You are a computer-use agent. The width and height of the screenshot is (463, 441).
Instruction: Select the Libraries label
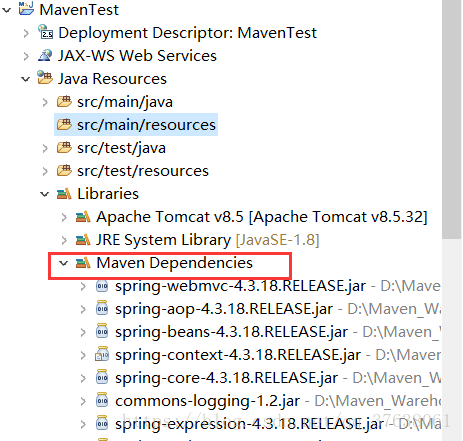(108, 194)
